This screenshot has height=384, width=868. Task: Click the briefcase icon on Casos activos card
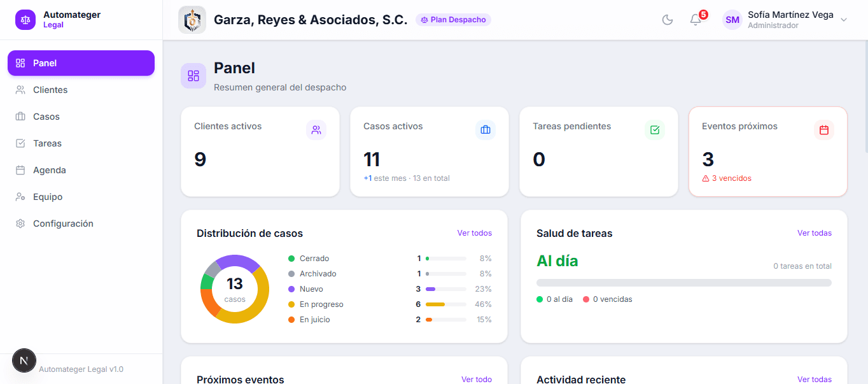486,129
